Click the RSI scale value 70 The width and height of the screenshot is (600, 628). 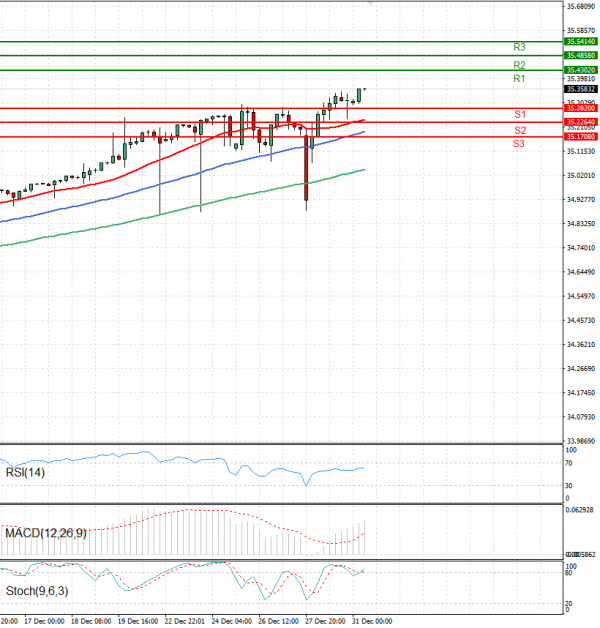(x=568, y=463)
